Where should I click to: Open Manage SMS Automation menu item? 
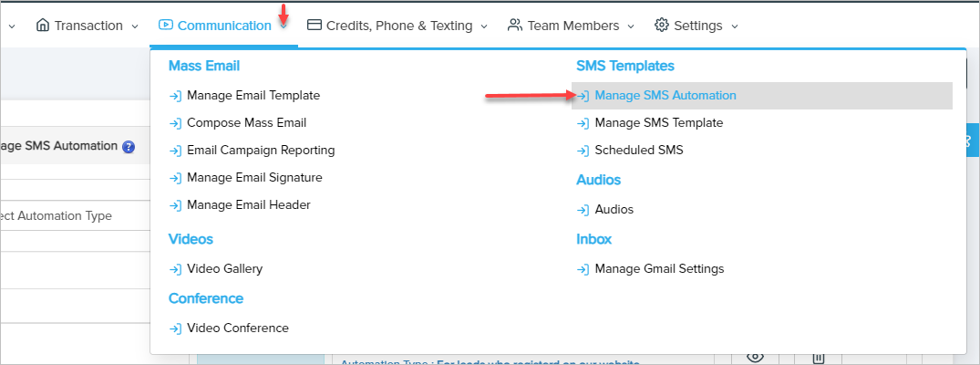point(665,96)
